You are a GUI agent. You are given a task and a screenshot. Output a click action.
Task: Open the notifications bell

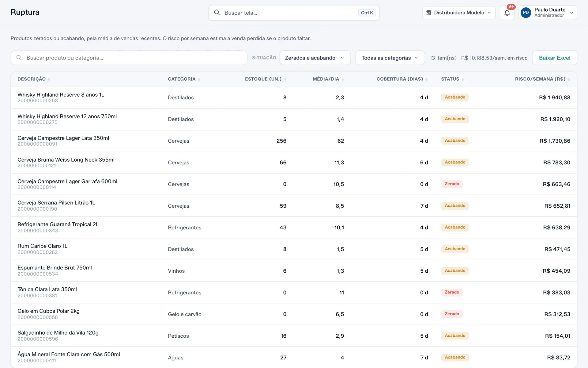click(x=507, y=13)
